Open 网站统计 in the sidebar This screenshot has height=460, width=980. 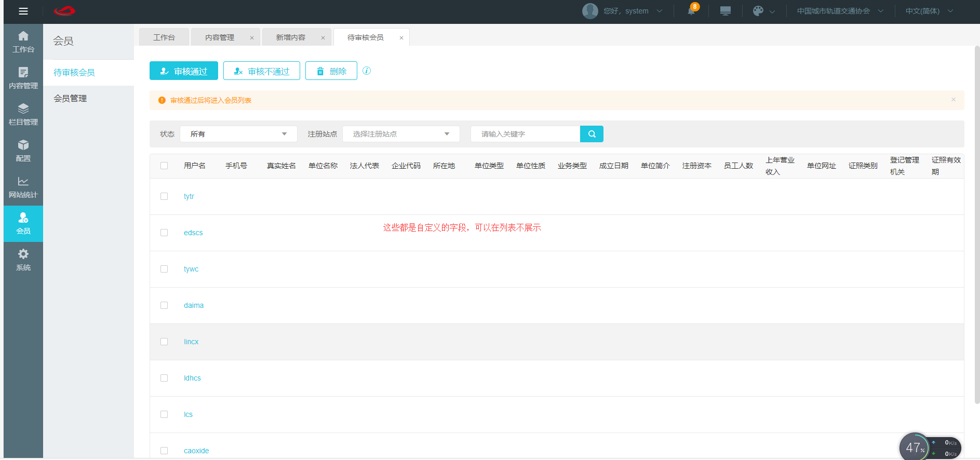pyautogui.click(x=23, y=187)
